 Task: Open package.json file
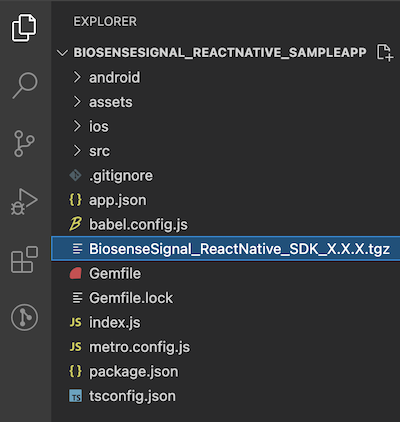point(226,371)
